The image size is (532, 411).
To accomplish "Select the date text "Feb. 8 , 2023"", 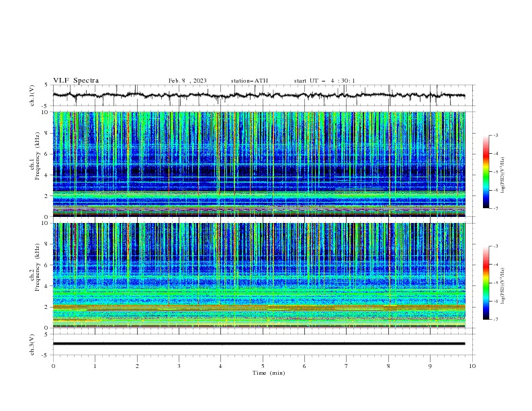I will click(x=187, y=81).
